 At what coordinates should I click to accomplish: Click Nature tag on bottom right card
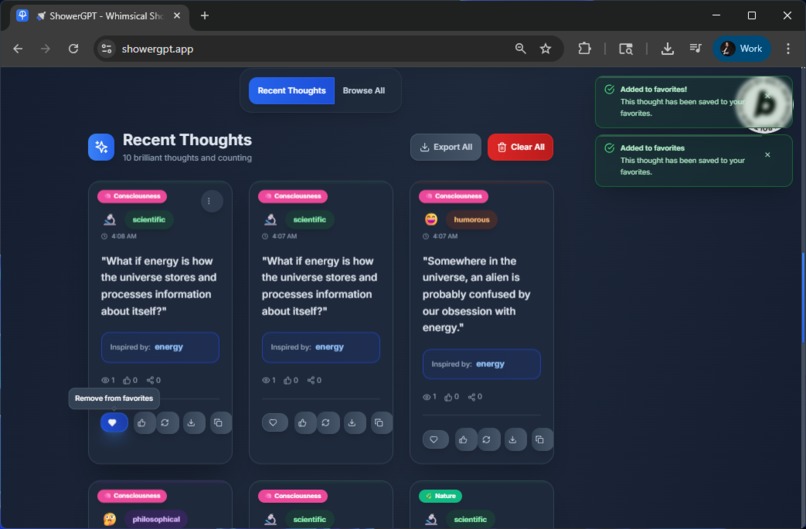[441, 496]
